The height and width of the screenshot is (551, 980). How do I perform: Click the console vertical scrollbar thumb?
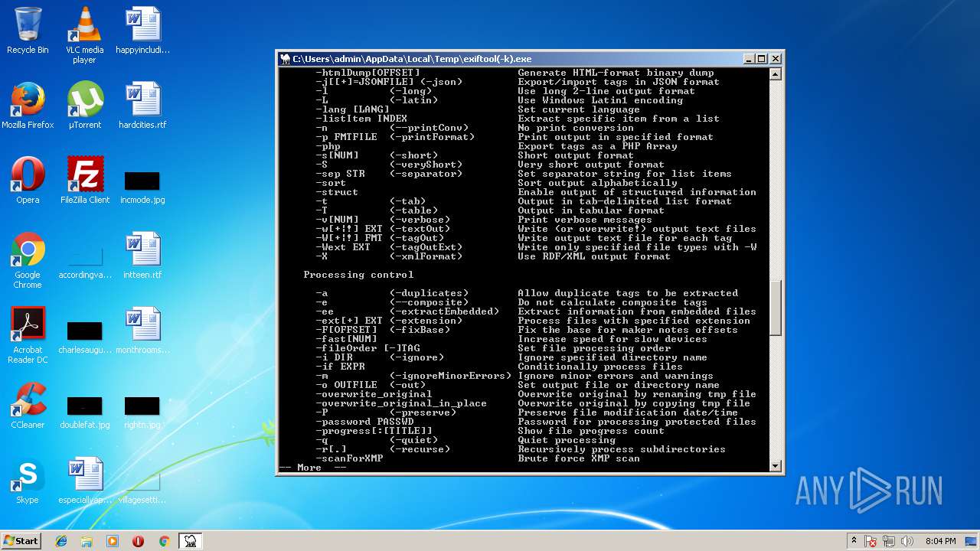tap(775, 307)
